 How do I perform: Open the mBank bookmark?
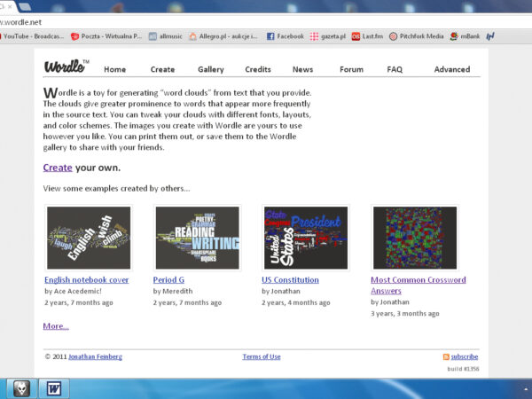point(465,36)
